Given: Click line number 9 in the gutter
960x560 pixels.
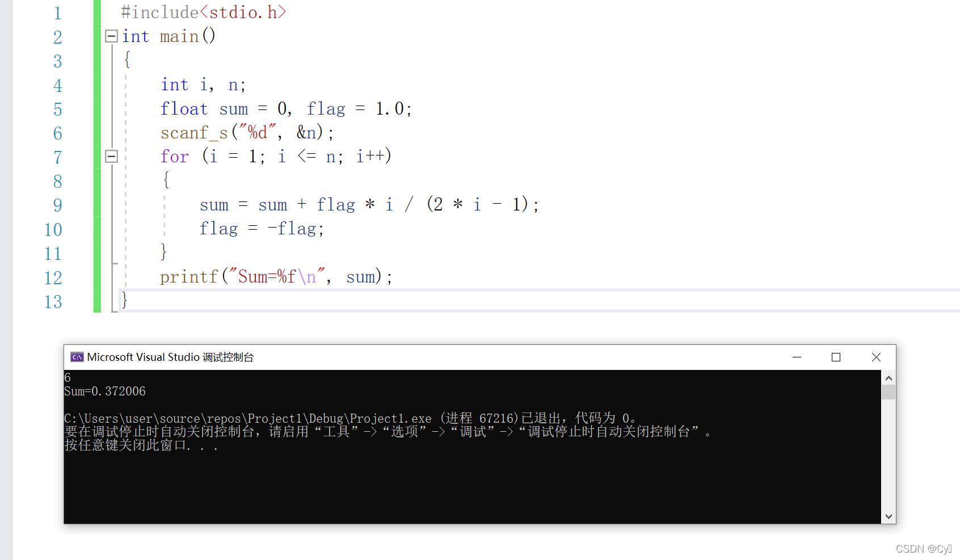Looking at the screenshot, I should (57, 205).
